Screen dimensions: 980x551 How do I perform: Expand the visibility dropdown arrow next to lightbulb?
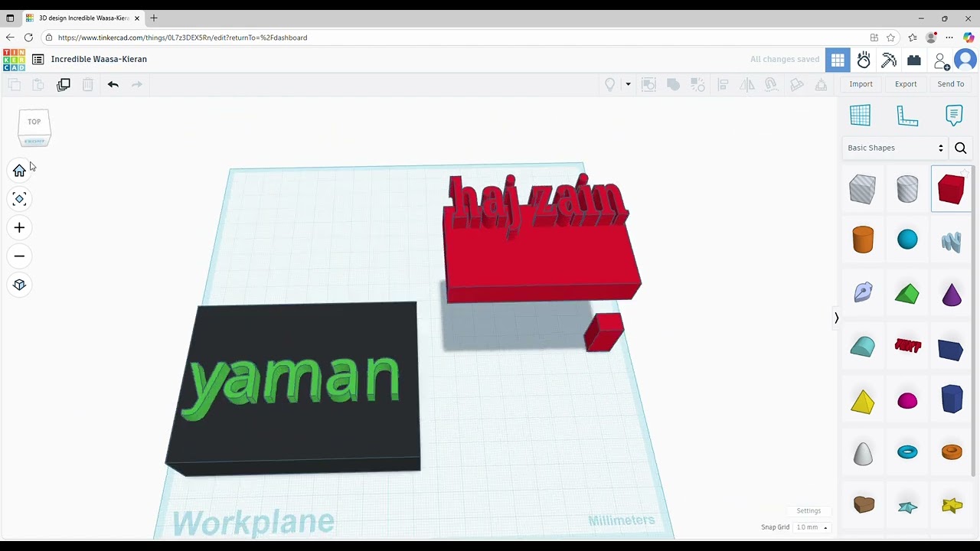pos(628,84)
